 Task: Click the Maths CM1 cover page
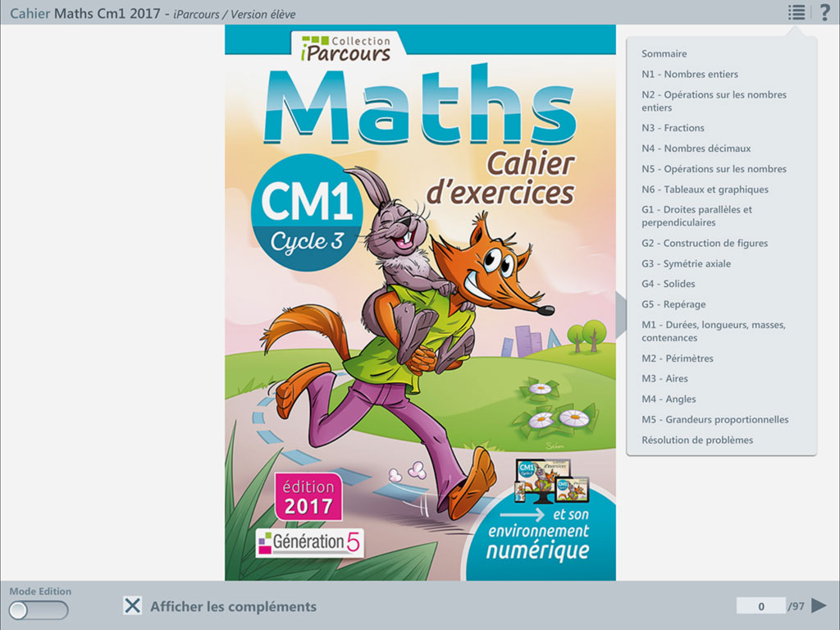point(420,303)
